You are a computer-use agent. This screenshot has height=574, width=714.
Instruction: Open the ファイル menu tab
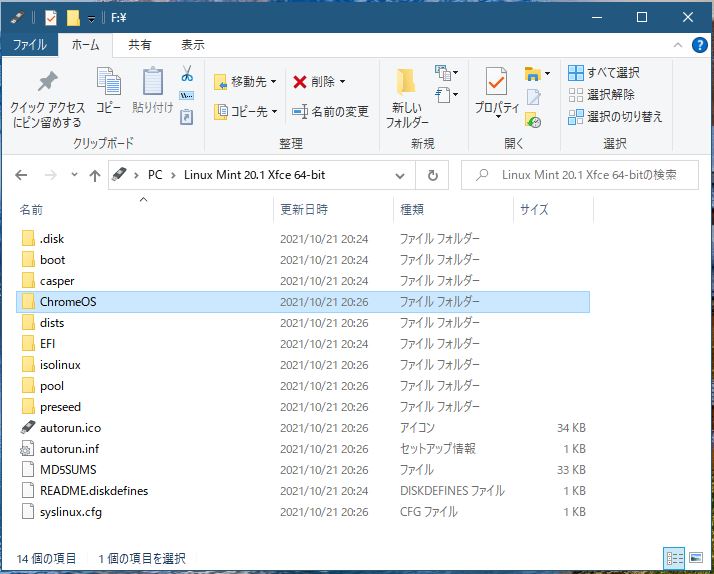coord(30,45)
